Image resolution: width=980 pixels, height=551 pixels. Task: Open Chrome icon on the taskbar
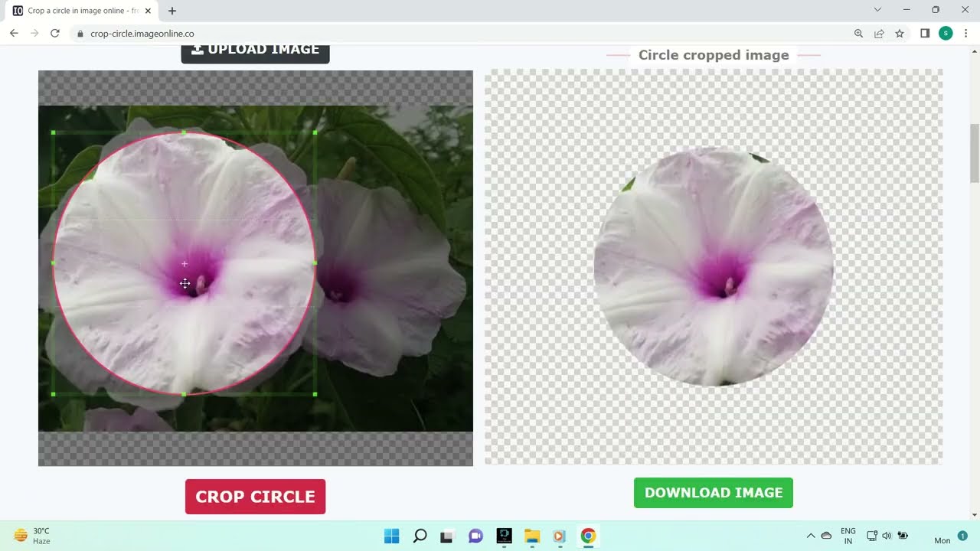[588, 536]
